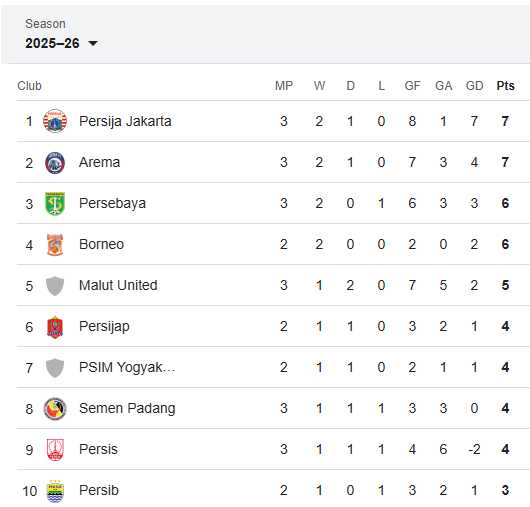Click the Pts column header

505,86
